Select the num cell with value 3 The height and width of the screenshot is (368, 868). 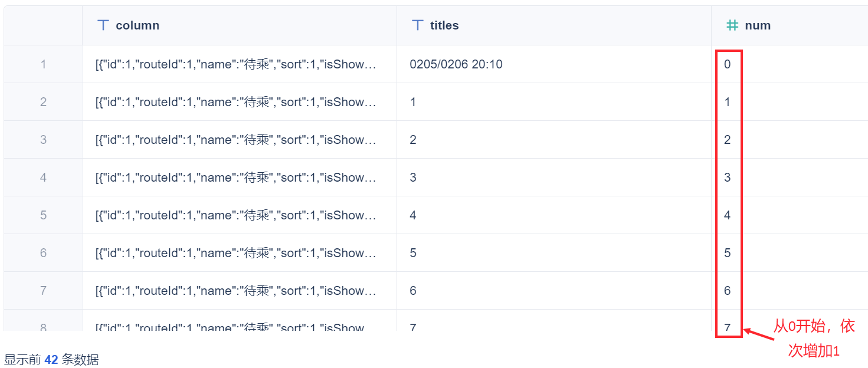click(728, 178)
